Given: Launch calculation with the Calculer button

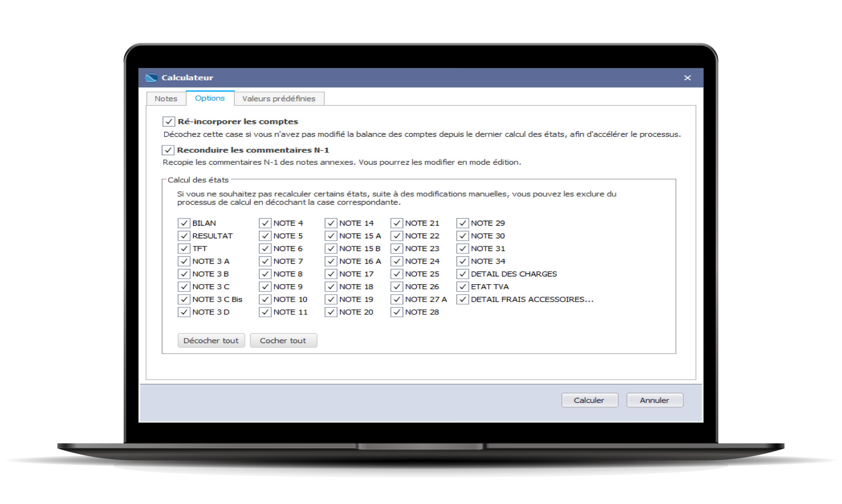Looking at the screenshot, I should click(590, 400).
